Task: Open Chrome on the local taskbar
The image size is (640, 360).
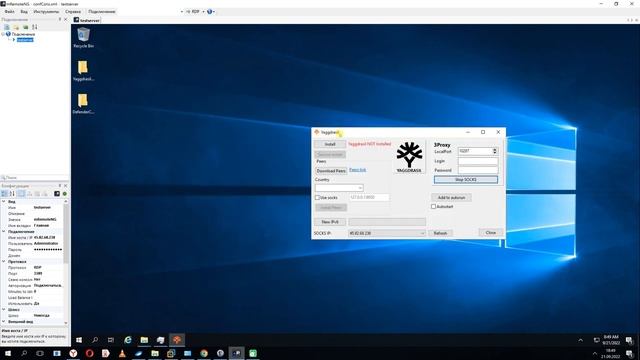Action: (204, 353)
